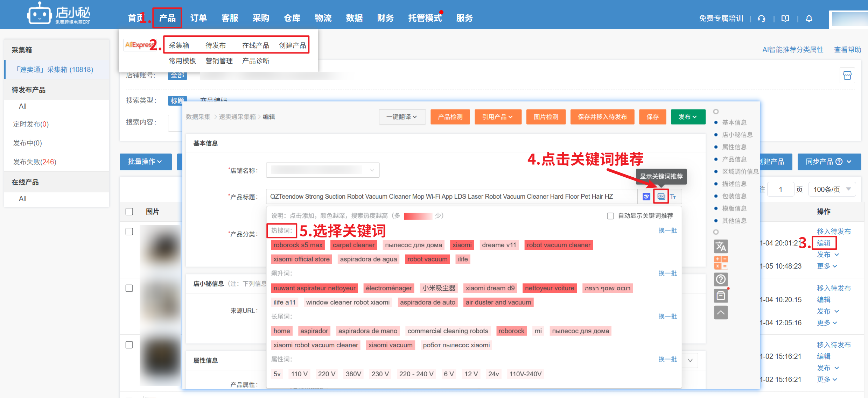Open the 100条/页 page size dropdown
This screenshot has height=398, width=868.
832,189
